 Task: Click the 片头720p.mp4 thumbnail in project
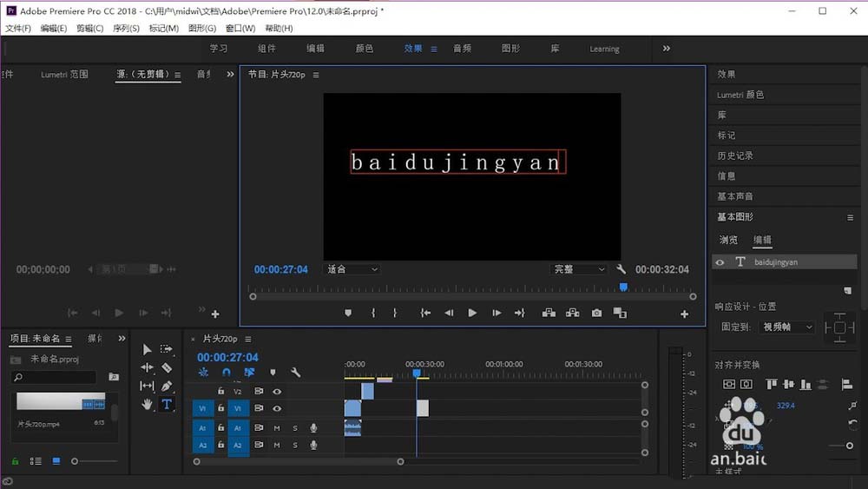point(60,401)
